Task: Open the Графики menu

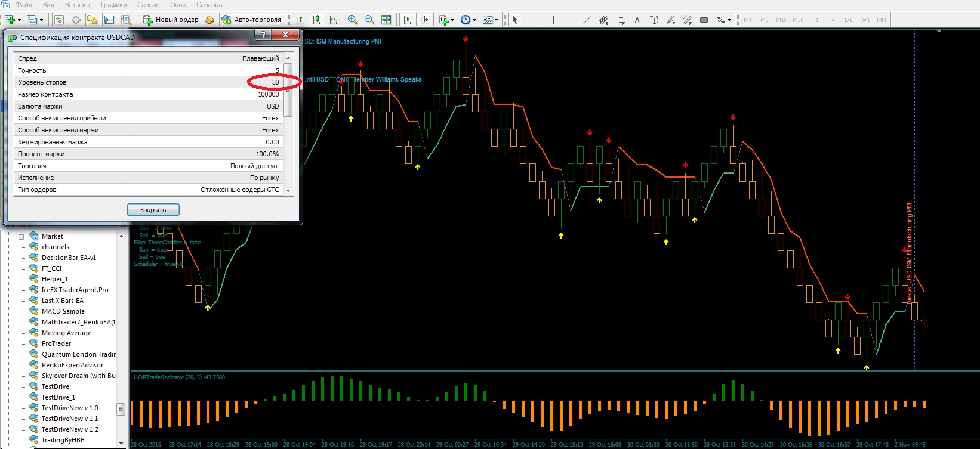Action: pyautogui.click(x=113, y=5)
